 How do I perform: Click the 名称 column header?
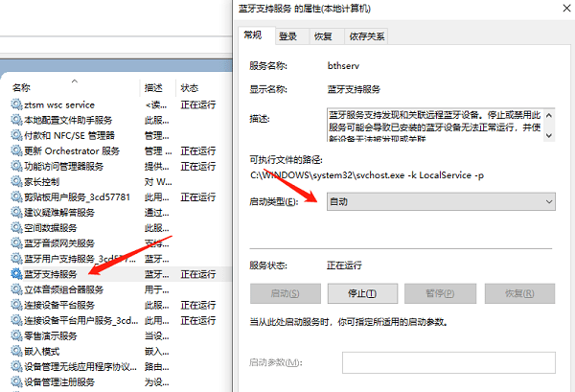pyautogui.click(x=22, y=86)
